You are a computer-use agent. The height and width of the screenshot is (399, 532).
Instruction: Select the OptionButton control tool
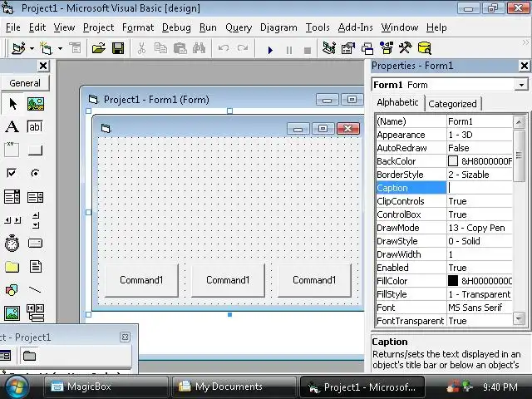click(35, 173)
